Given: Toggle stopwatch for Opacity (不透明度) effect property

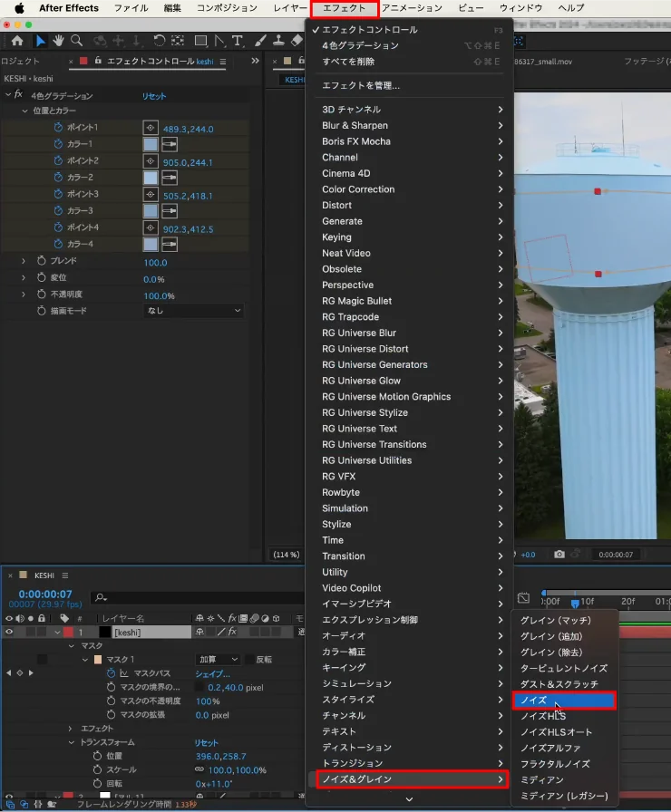Looking at the screenshot, I should pyautogui.click(x=42, y=295).
